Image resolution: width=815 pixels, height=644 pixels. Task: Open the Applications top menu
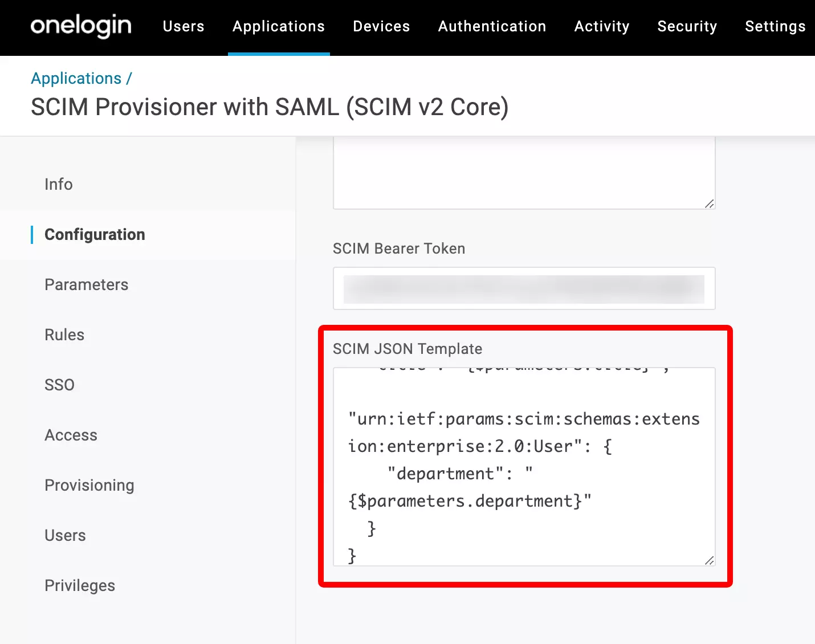tap(279, 26)
